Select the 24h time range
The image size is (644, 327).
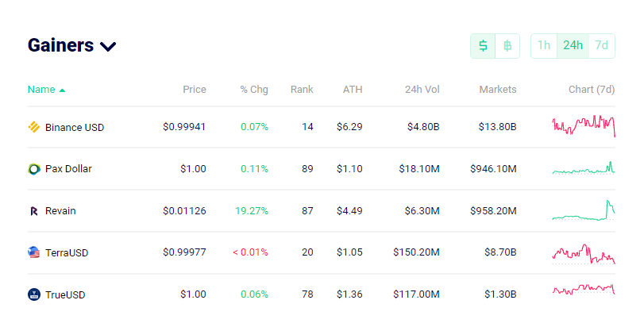click(x=573, y=45)
